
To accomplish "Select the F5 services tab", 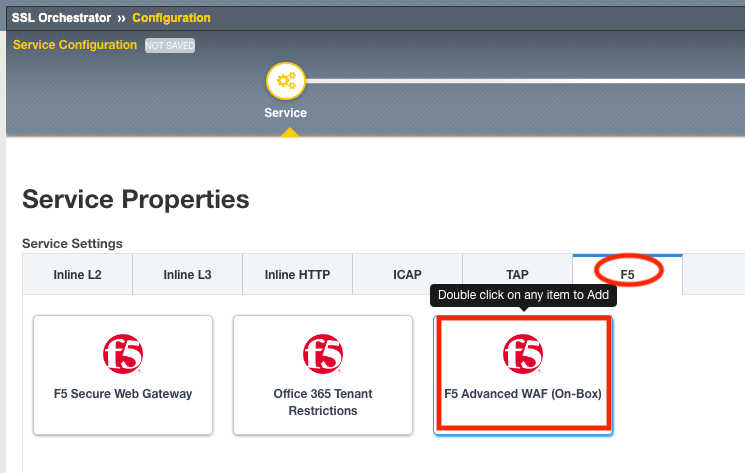I will point(628,274).
